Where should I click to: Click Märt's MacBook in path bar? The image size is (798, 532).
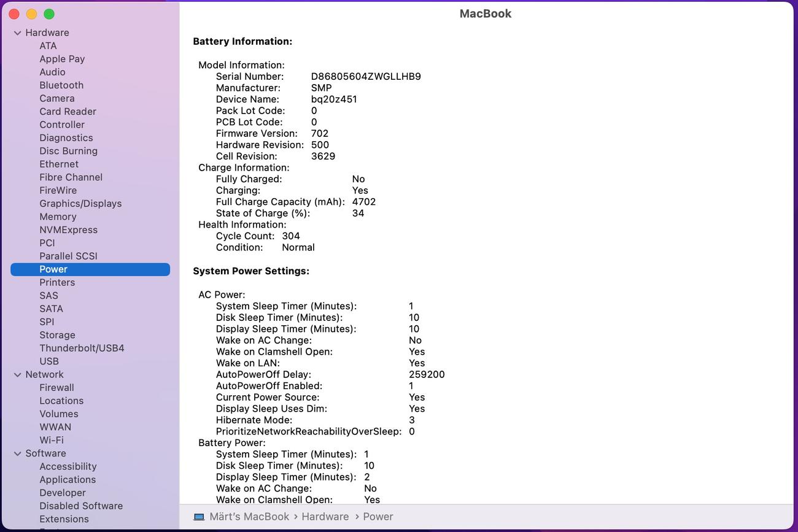click(x=249, y=517)
